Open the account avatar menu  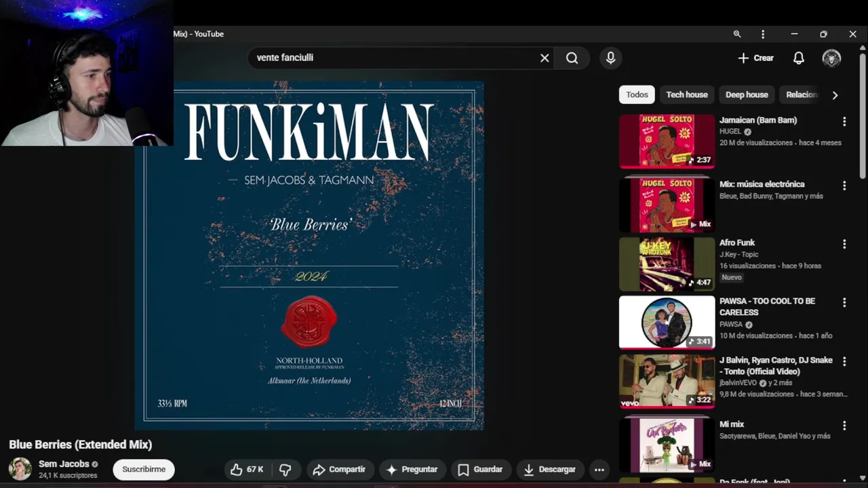click(831, 58)
